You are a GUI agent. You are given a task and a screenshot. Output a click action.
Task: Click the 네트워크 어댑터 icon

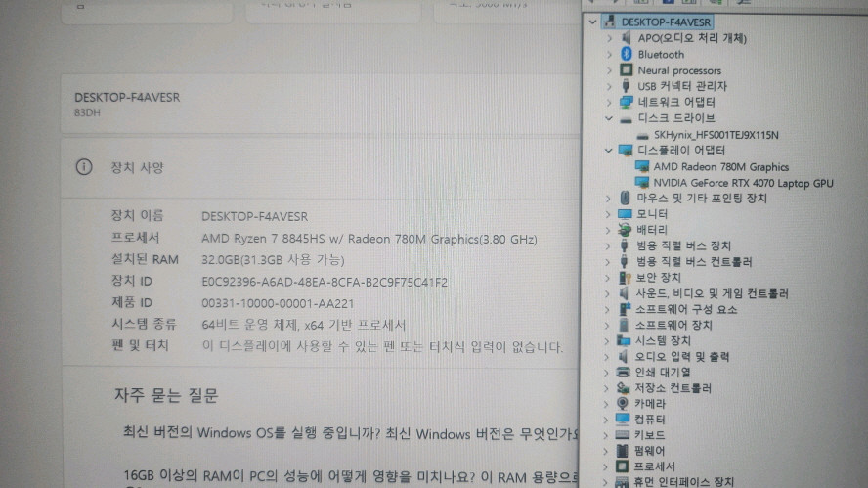(627, 102)
